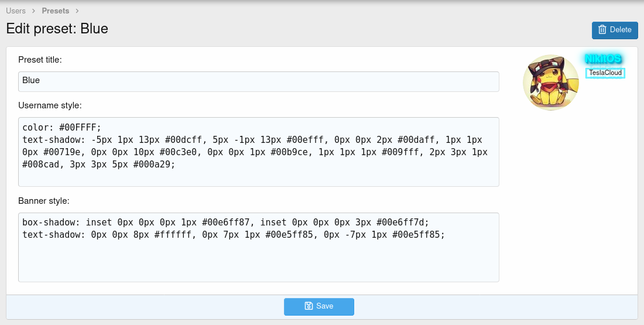
Task: Click the empty area below Banner style text
Action: pyautogui.click(x=258, y=264)
